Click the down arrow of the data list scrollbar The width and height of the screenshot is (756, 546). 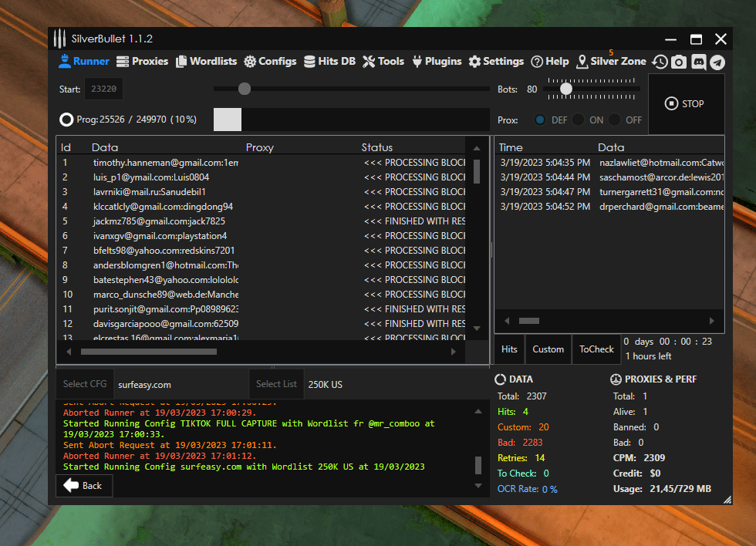click(x=477, y=328)
